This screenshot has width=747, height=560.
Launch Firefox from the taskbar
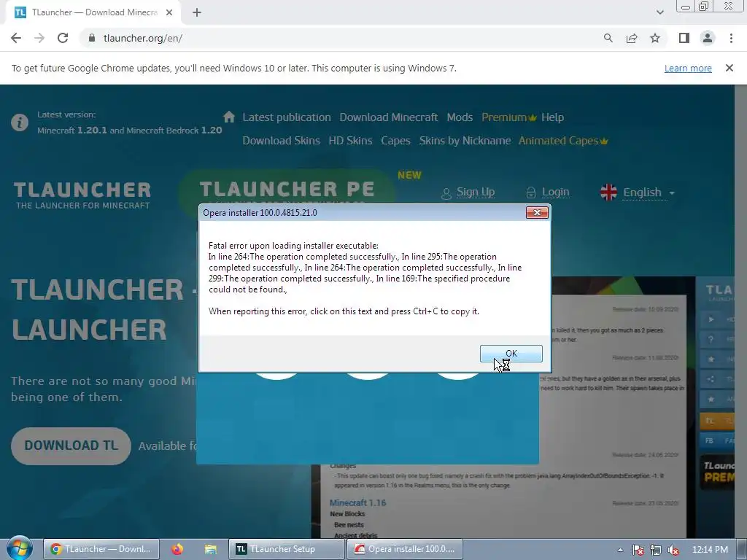(177, 549)
